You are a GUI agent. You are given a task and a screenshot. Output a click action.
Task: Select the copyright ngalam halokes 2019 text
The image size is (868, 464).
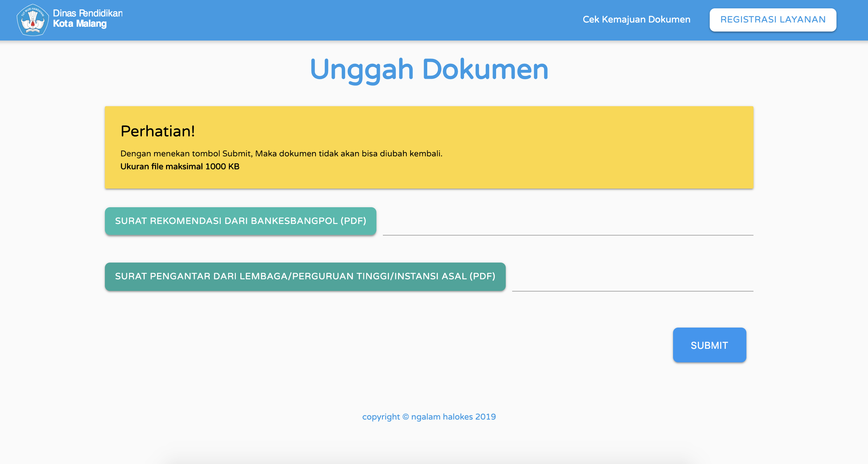click(x=429, y=416)
